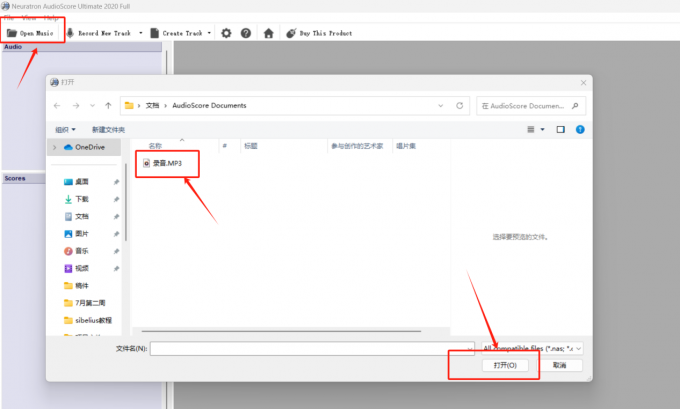680x409 pixels.
Task: Click the file list horizontal scrollbar
Action: coord(281,331)
